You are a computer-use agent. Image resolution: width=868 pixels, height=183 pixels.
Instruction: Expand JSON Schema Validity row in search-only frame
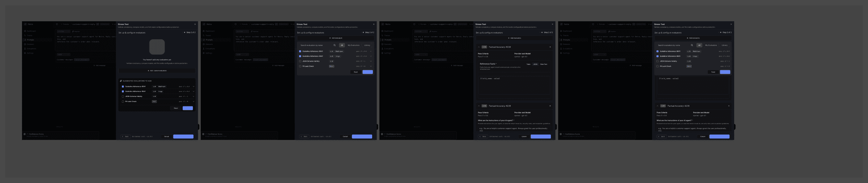tap(371, 61)
